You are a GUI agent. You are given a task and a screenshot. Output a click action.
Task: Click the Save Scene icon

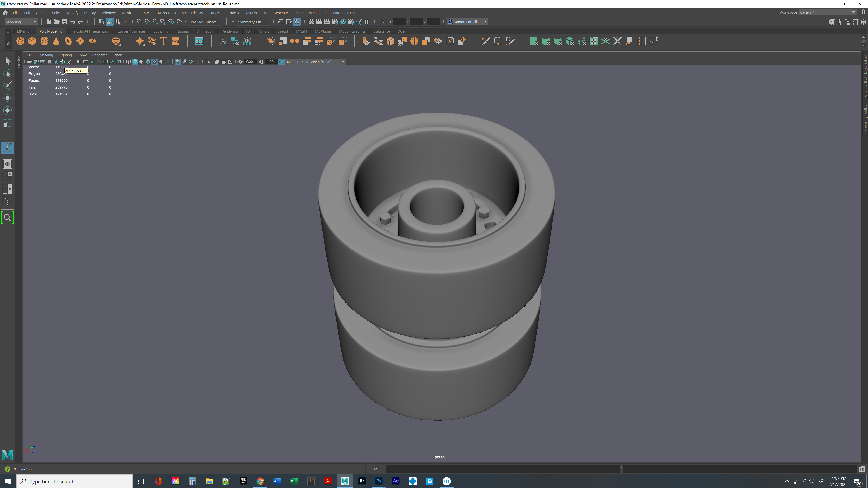click(x=65, y=22)
